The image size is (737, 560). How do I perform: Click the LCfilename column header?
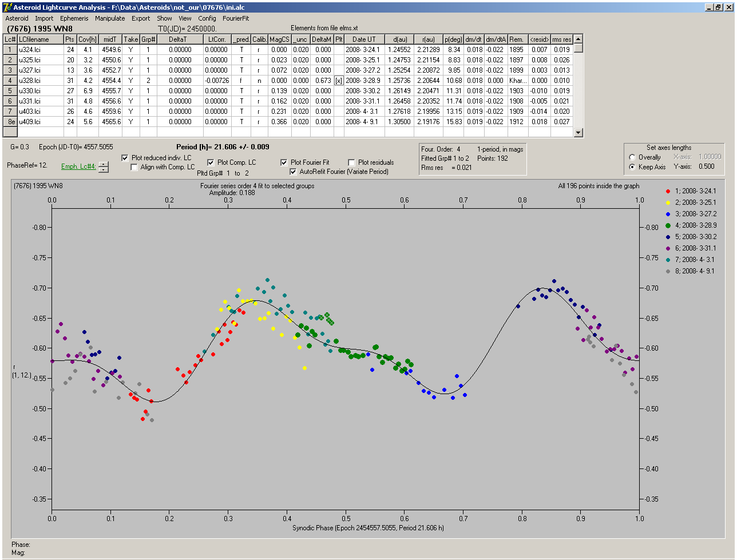click(39, 39)
